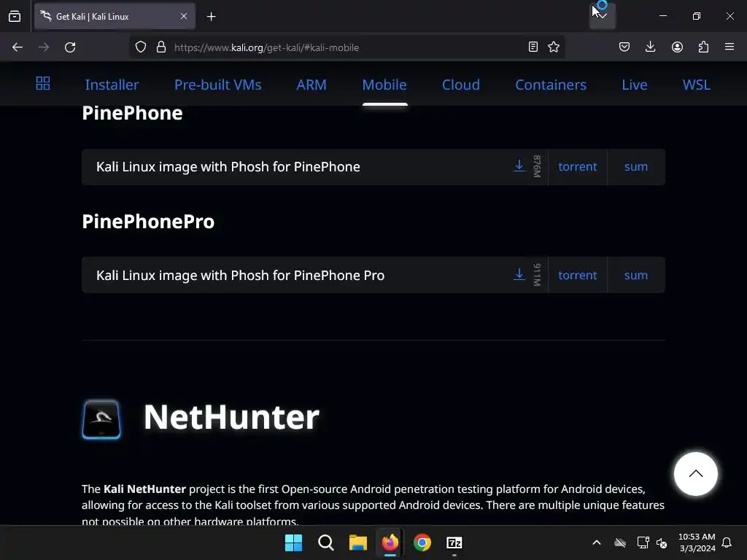Switch to the Live section
This screenshot has width=747, height=560.
635,85
